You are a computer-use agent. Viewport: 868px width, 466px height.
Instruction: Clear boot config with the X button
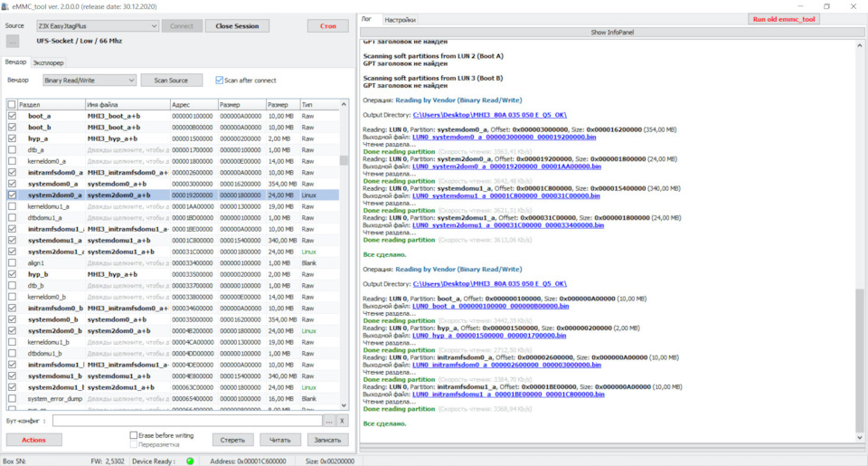point(342,421)
